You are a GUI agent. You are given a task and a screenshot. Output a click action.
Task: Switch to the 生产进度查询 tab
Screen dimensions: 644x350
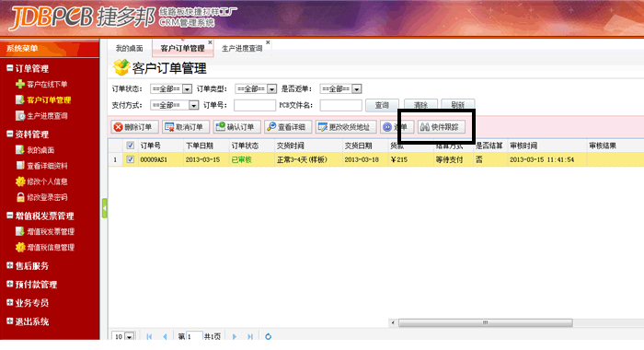point(242,49)
